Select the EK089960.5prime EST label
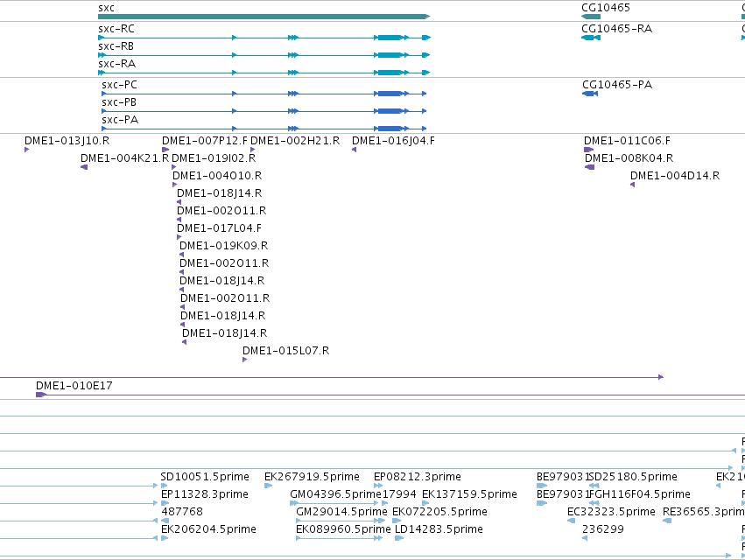 (x=343, y=529)
